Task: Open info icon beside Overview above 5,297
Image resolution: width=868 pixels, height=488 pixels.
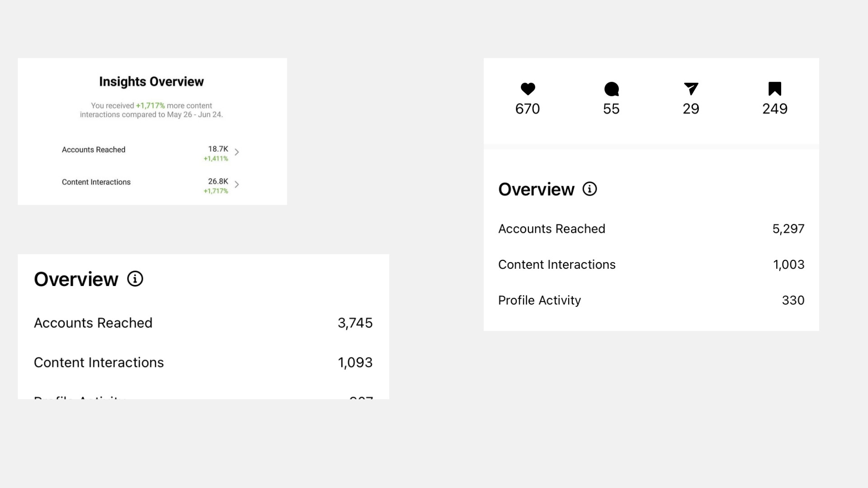Action: 590,189
